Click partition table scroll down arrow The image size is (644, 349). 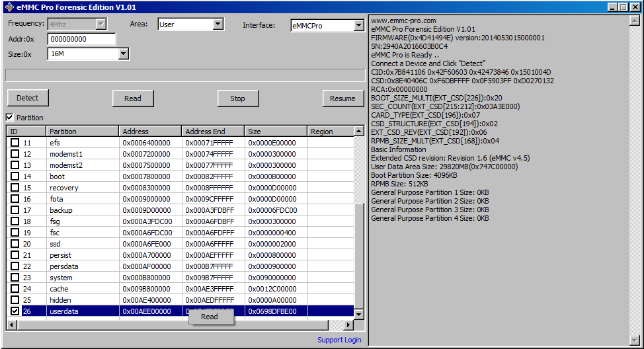(x=359, y=315)
